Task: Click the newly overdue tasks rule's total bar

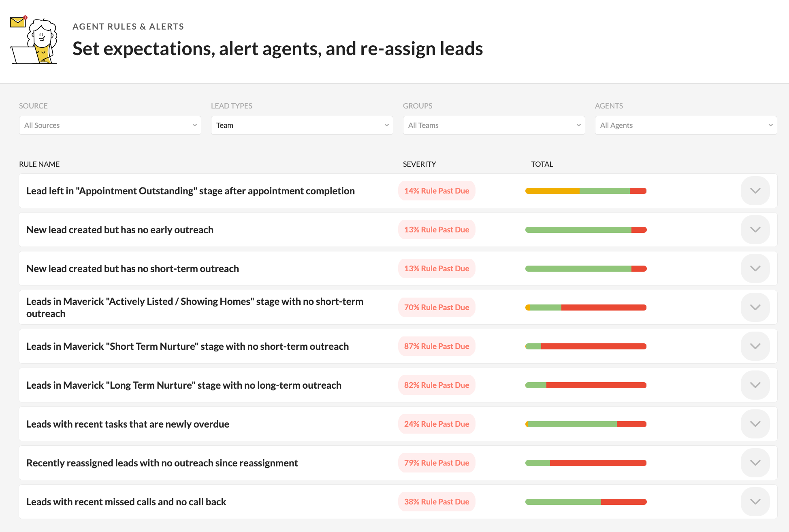Action: [586, 424]
